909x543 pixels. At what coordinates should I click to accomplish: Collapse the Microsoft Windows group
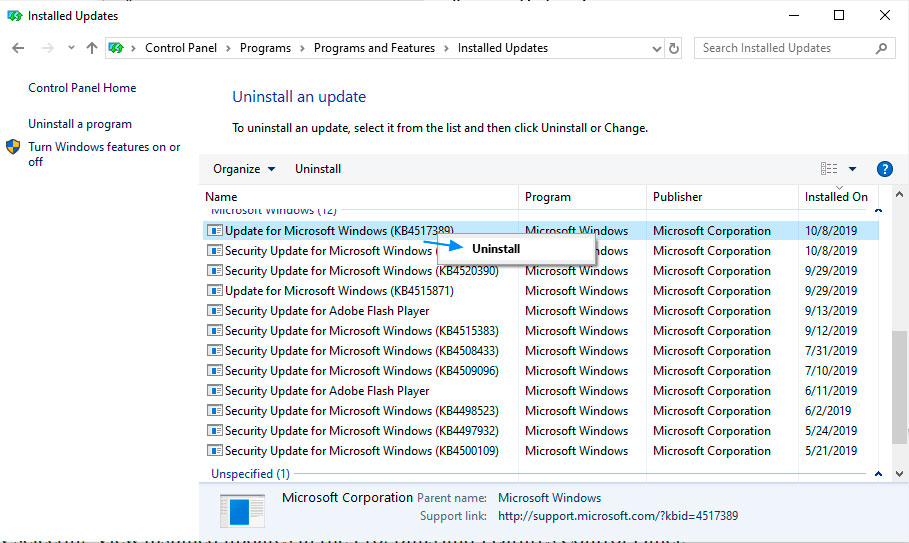coord(878,211)
